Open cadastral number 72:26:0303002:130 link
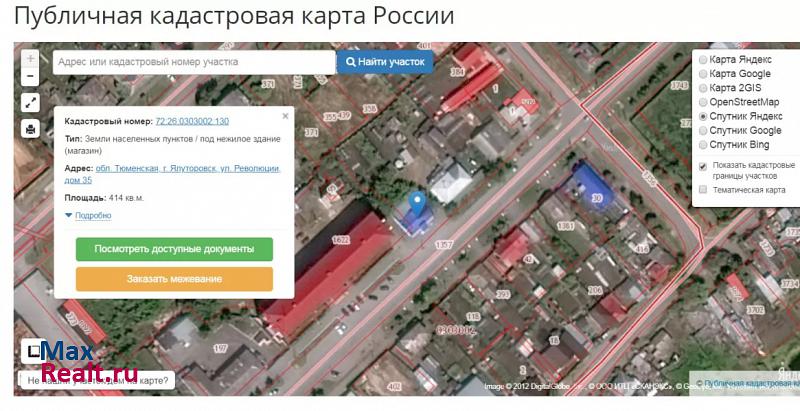 192,121
